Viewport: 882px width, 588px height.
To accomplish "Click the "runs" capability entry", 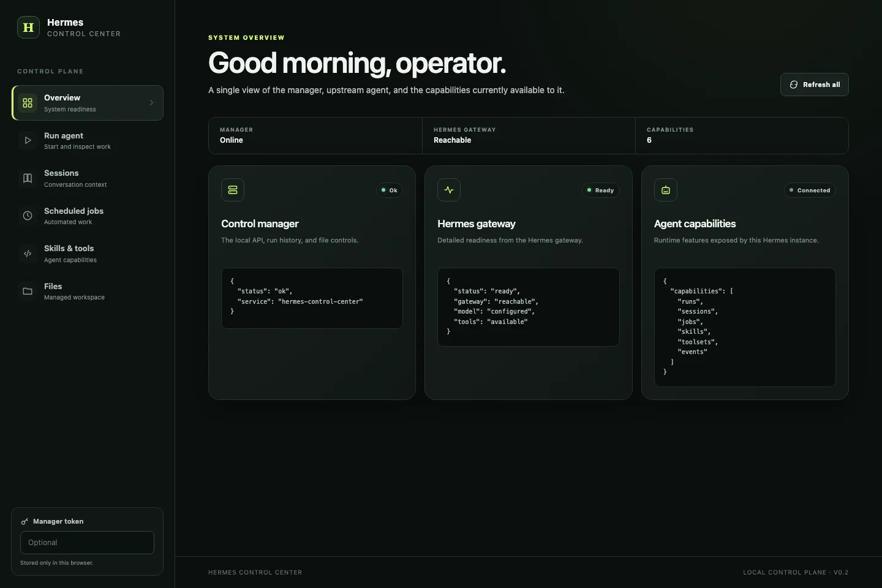I will point(690,301).
